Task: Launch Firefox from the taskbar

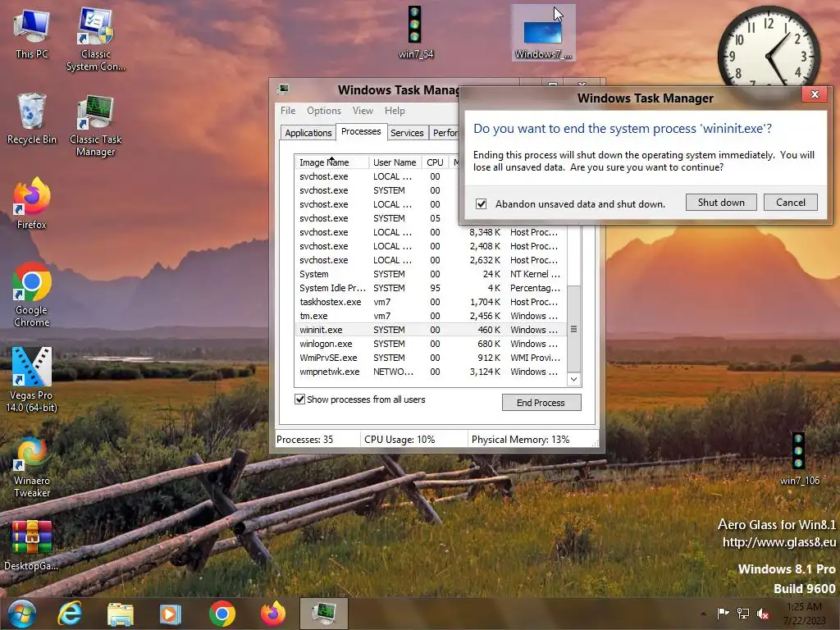Action: (273, 614)
